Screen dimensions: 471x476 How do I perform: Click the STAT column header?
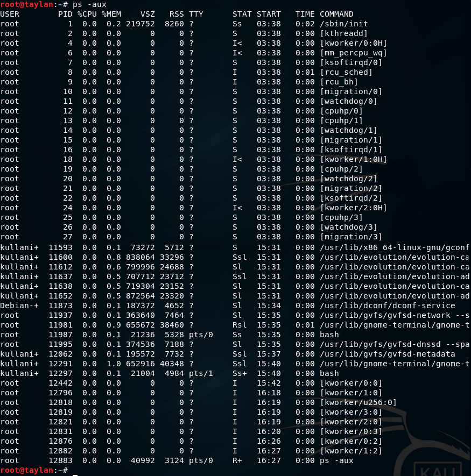click(242, 15)
